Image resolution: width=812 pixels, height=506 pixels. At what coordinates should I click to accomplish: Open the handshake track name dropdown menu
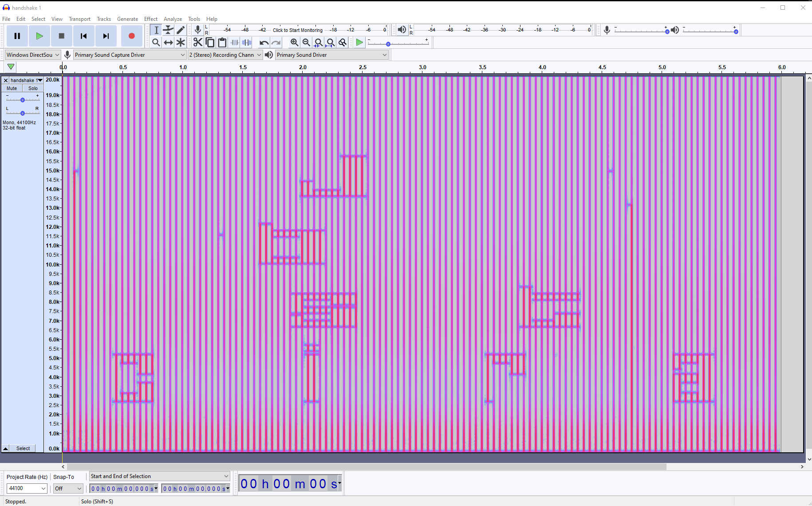click(x=27, y=80)
